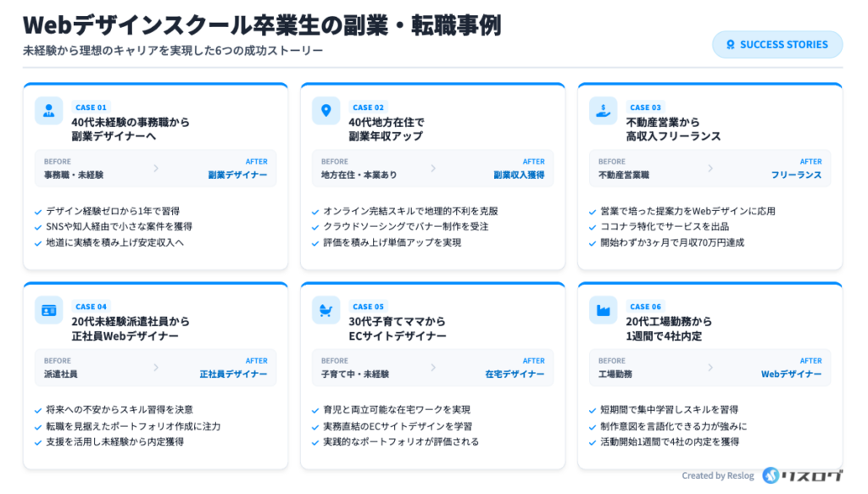Click the factory icon in Case 06
This screenshot has height=494, width=868.
point(603,310)
